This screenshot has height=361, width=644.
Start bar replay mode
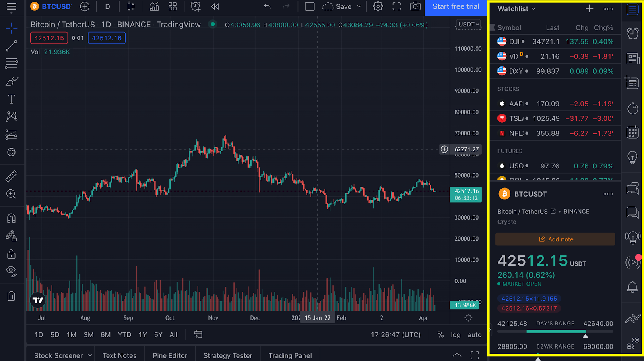215,6
